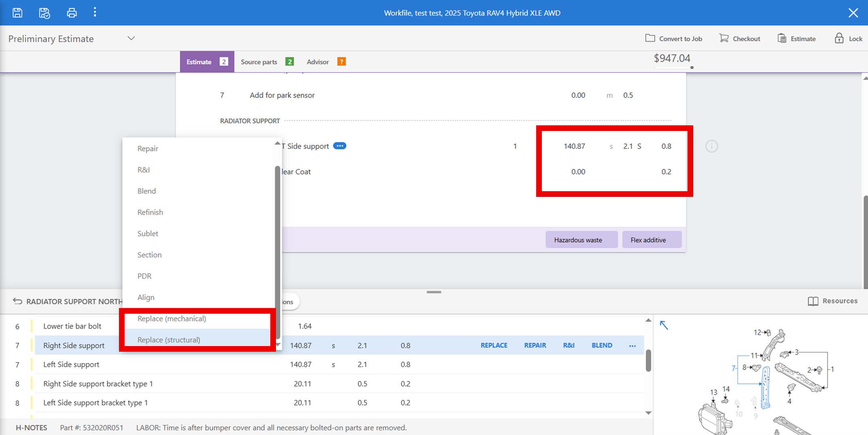
Task: Click the diagram expand arrow icon
Action: coord(664,325)
